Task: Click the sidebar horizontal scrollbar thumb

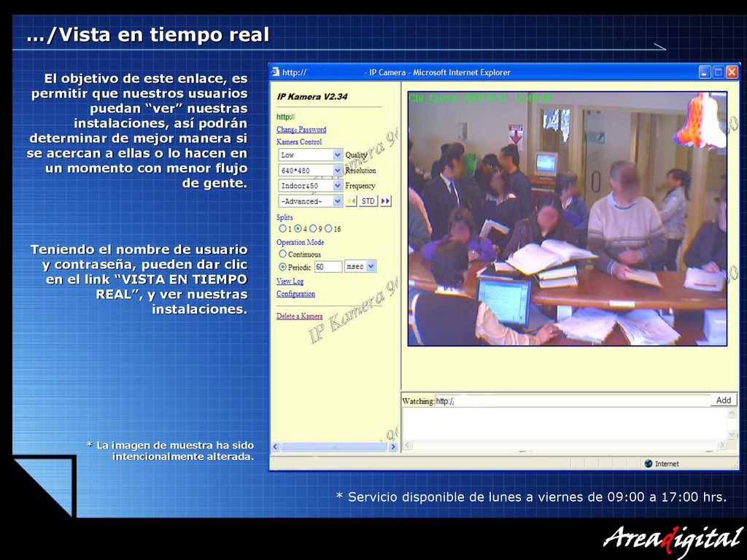Action: coord(334,447)
